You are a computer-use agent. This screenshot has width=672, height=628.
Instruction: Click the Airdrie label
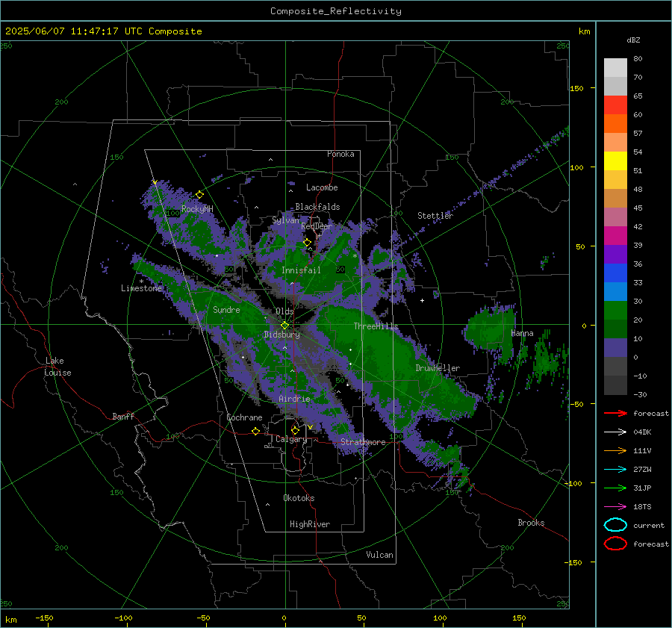(294, 399)
